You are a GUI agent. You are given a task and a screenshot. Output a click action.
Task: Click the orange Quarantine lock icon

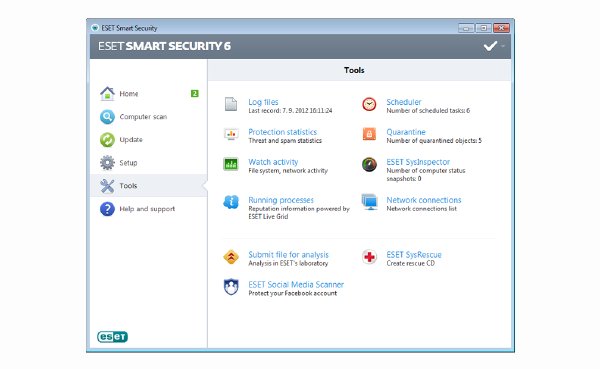369,134
